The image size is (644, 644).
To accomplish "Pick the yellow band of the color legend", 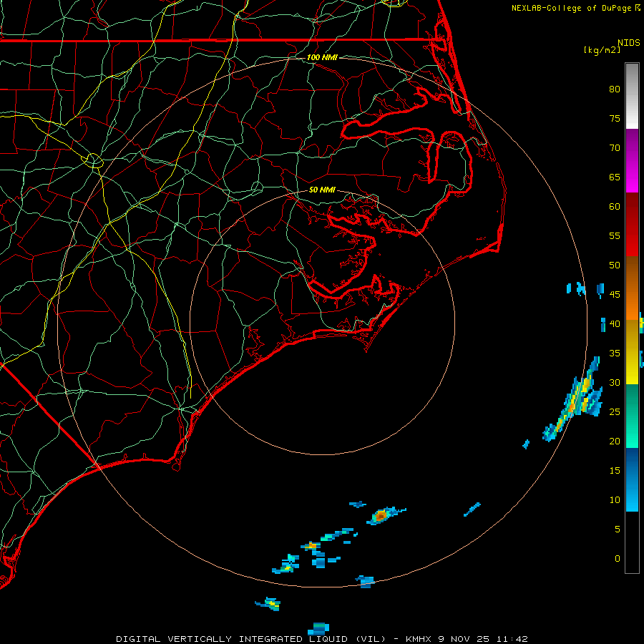I will [632, 352].
